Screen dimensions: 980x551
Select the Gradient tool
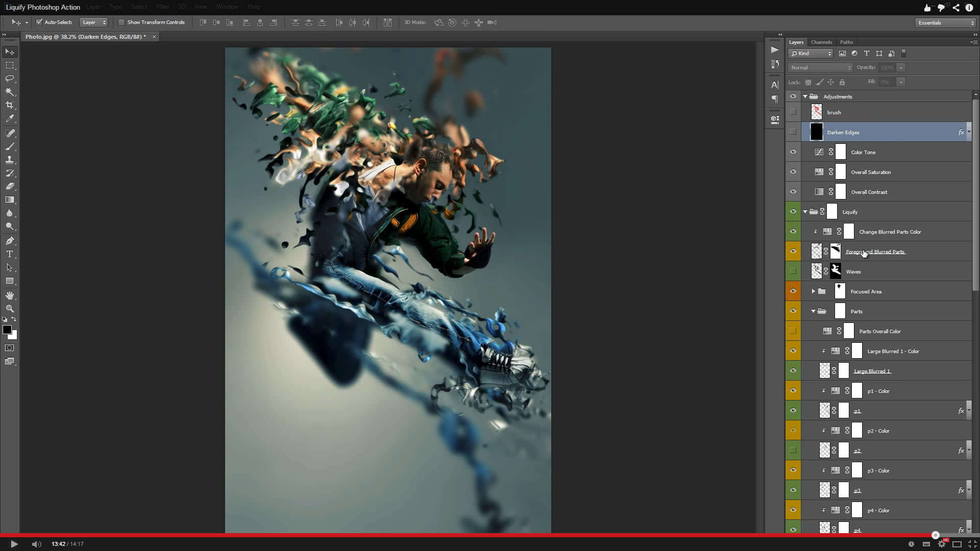[x=10, y=199]
